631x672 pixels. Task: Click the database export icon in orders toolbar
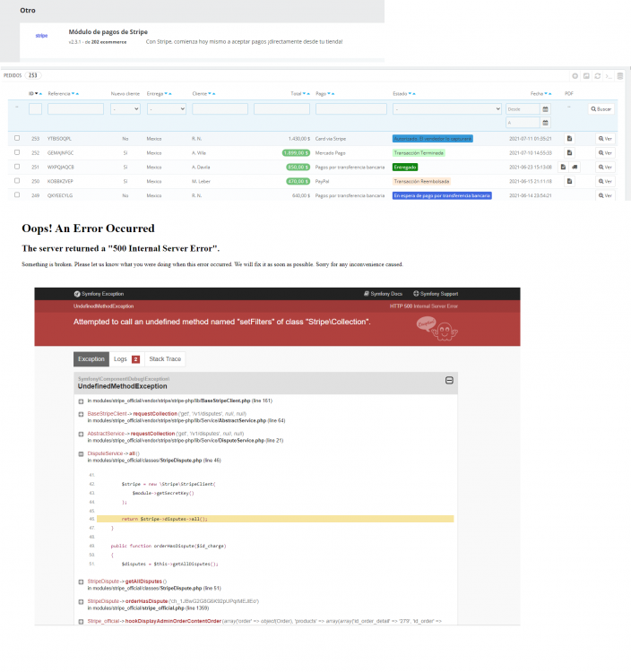point(620,76)
